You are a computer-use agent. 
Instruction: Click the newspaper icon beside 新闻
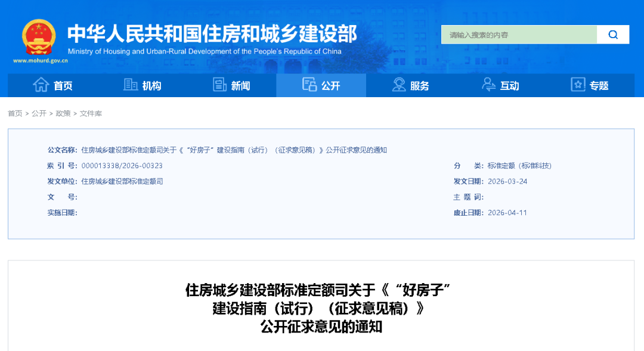coord(219,85)
